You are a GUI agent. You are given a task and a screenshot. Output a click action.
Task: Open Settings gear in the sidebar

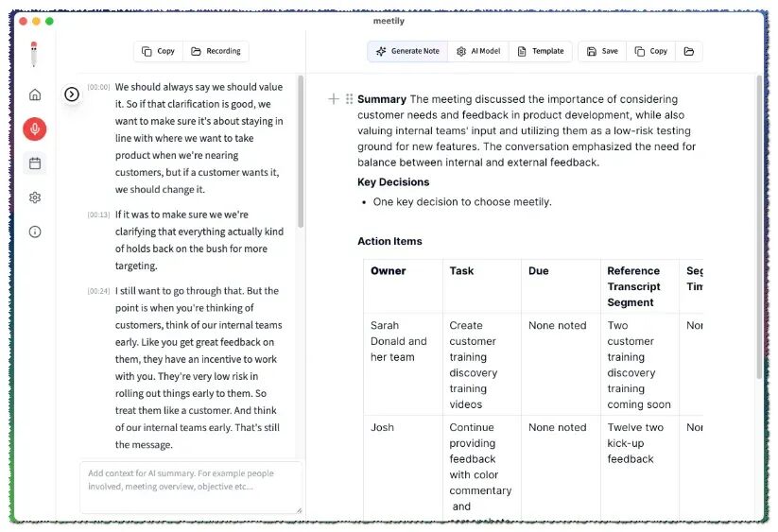click(35, 197)
